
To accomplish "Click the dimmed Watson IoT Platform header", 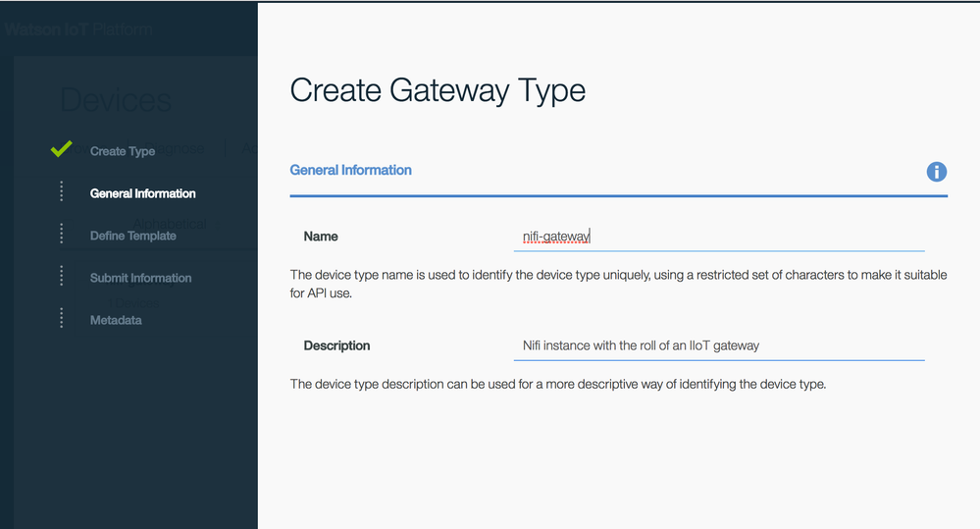I will coord(78,29).
